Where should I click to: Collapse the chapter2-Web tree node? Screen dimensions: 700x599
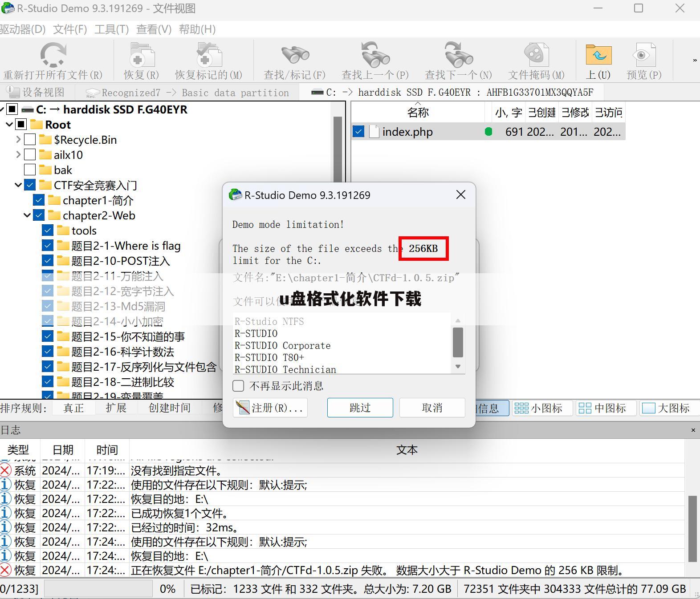coord(27,215)
